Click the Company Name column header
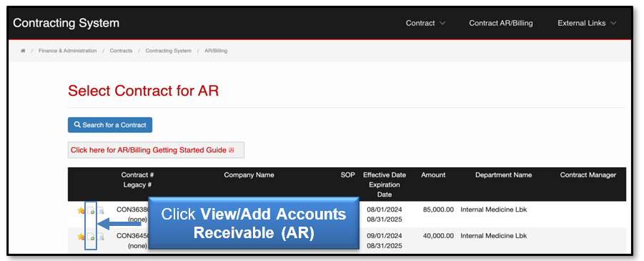The height and width of the screenshot is (261, 644). 249,174
